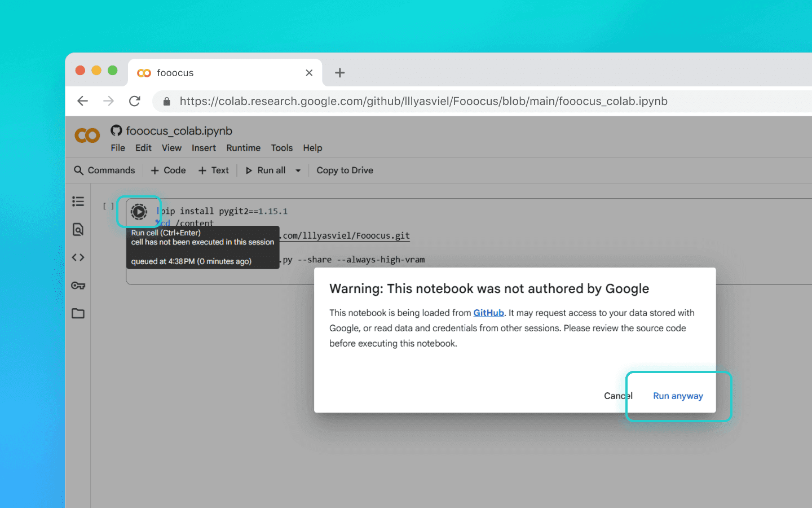
Task: Close the fooocus browser tab
Action: (x=309, y=73)
